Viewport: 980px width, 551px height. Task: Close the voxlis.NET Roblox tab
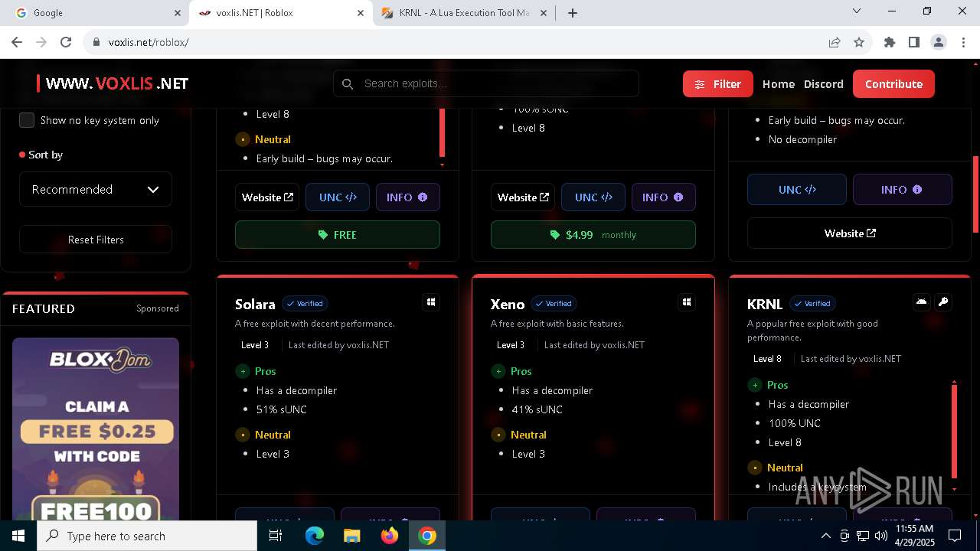(361, 13)
